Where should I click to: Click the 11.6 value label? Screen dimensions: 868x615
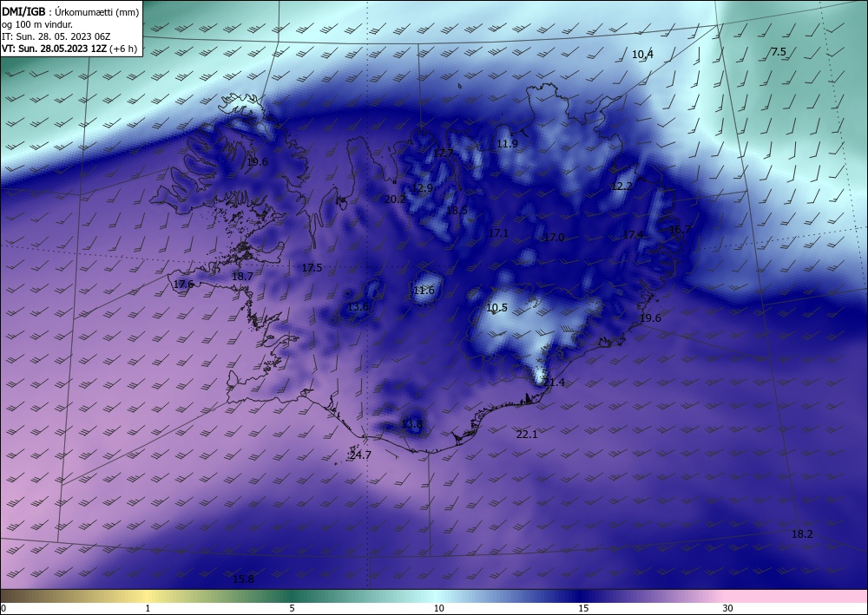click(424, 291)
